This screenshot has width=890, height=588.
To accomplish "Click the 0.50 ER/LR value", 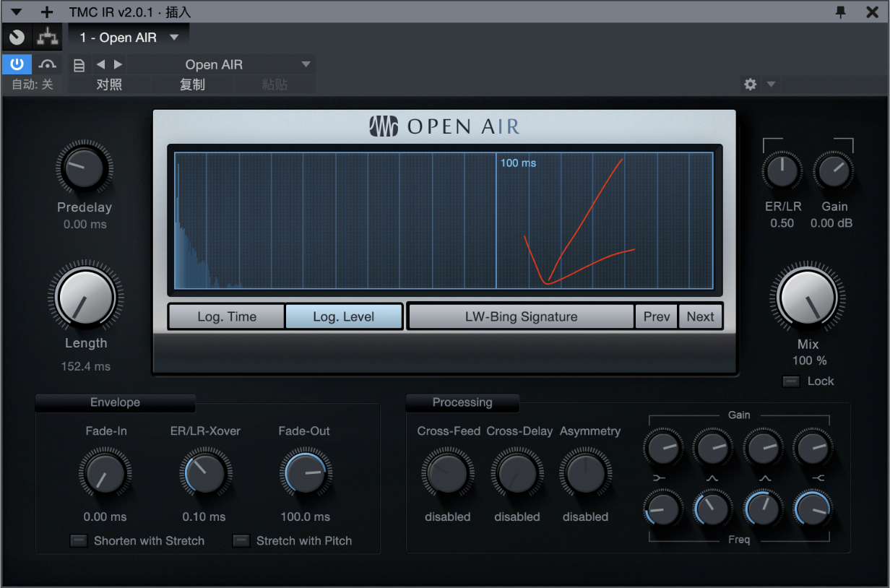I will [x=782, y=223].
